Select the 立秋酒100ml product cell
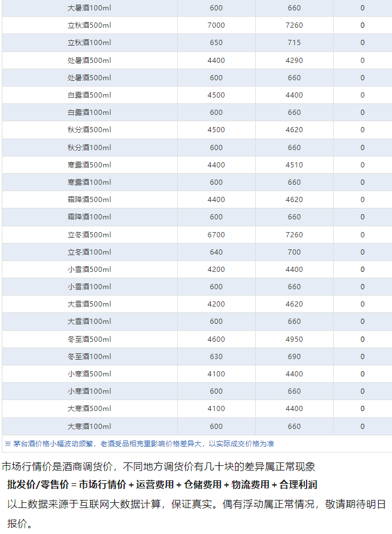The height and width of the screenshot is (534, 392). pyautogui.click(x=89, y=43)
